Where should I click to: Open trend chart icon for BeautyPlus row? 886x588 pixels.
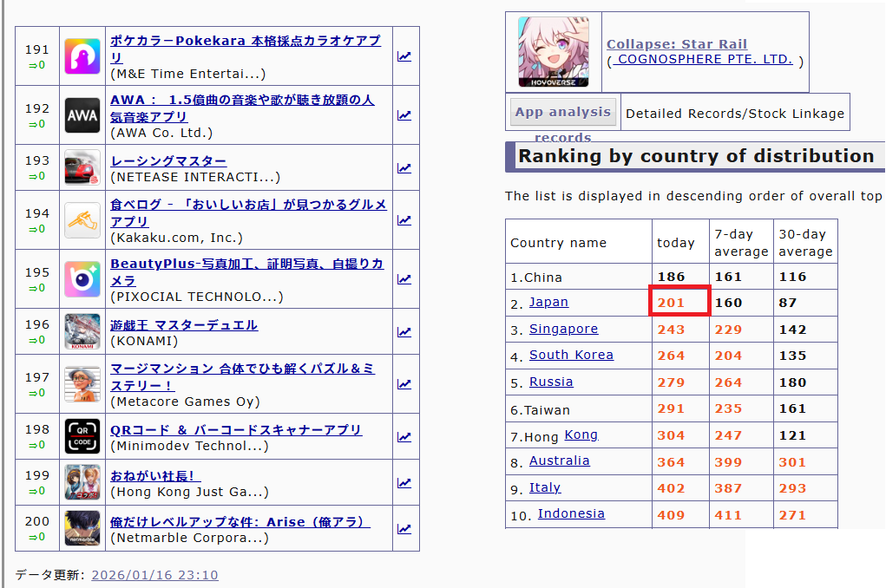[404, 279]
